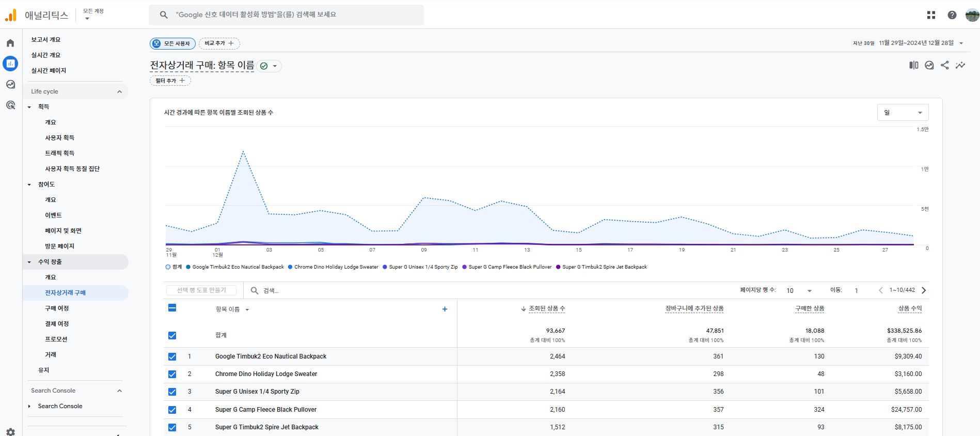The image size is (980, 436).
Task: Click the search magnifier icon in top bar
Action: (164, 15)
